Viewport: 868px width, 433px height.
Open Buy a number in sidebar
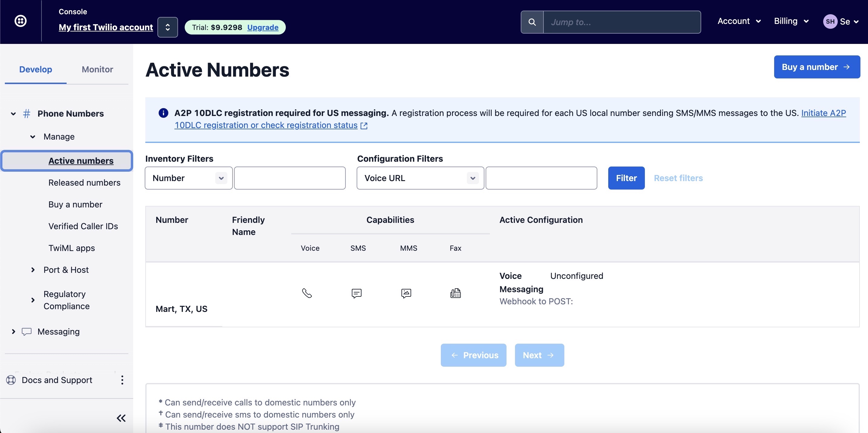(75, 204)
